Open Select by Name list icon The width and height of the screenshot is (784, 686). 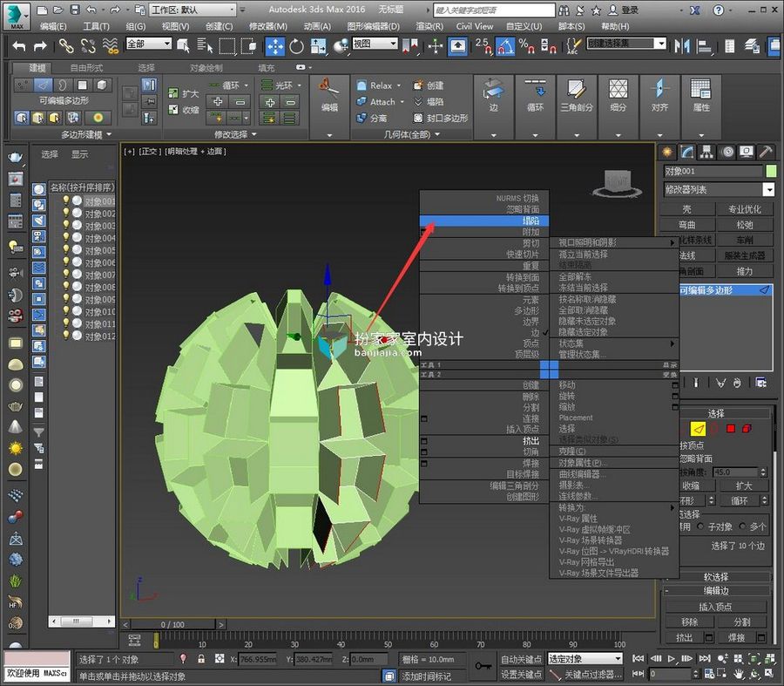[205, 46]
